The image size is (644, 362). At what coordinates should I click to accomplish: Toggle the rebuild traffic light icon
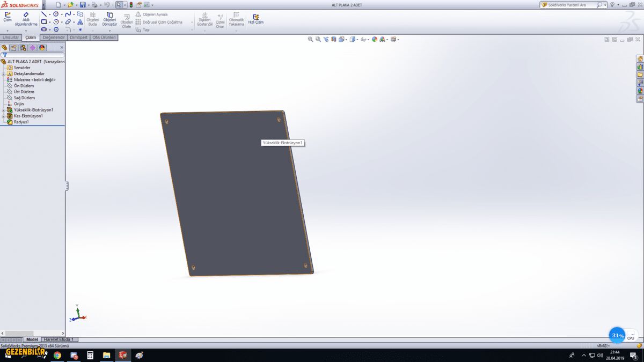coord(131,5)
